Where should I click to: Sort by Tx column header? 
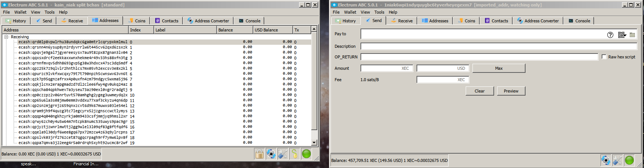coord(302,30)
